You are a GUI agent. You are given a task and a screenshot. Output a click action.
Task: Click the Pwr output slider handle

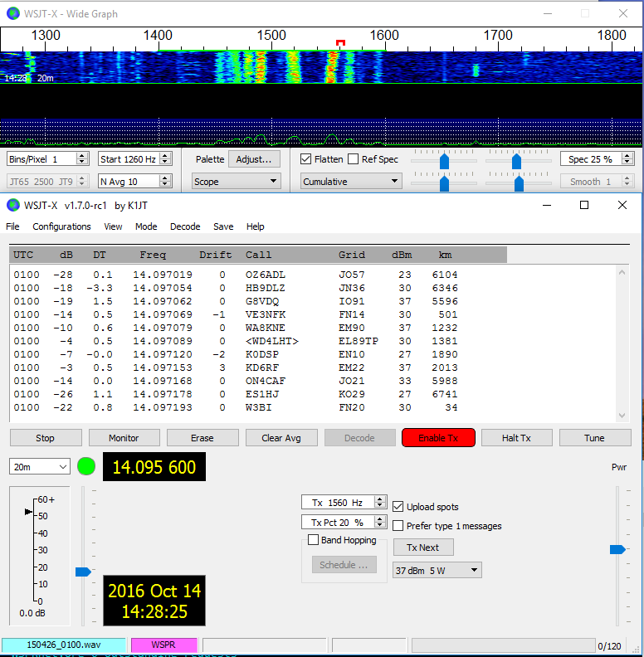click(617, 549)
